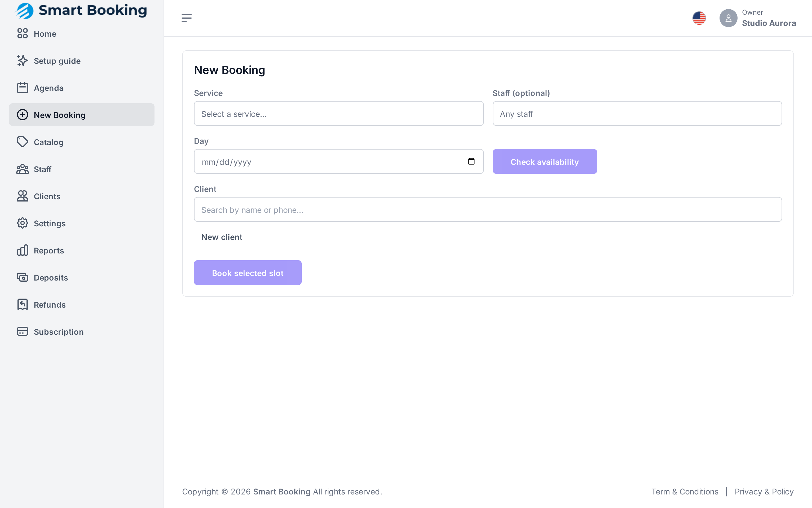Click the Deposits money icon
This screenshot has width=812, height=508.
tap(23, 277)
